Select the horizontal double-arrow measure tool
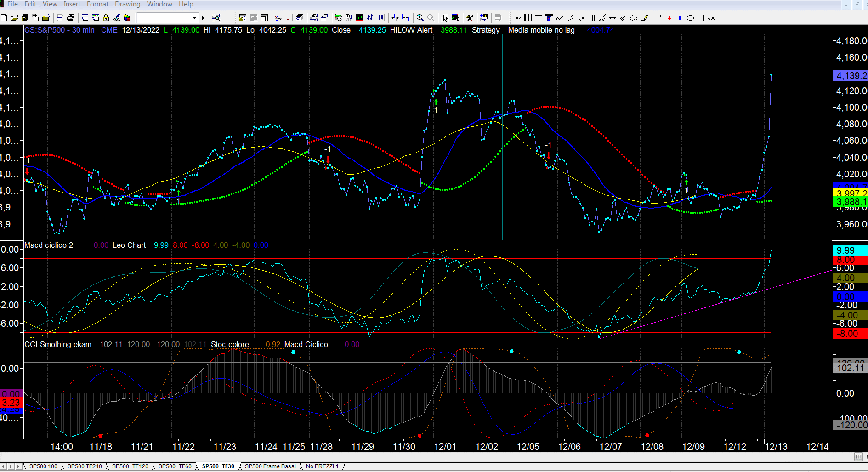Image resolution: width=868 pixels, height=472 pixels. point(613,18)
